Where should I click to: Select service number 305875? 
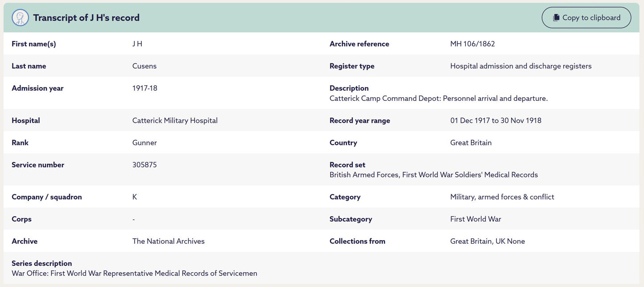144,165
